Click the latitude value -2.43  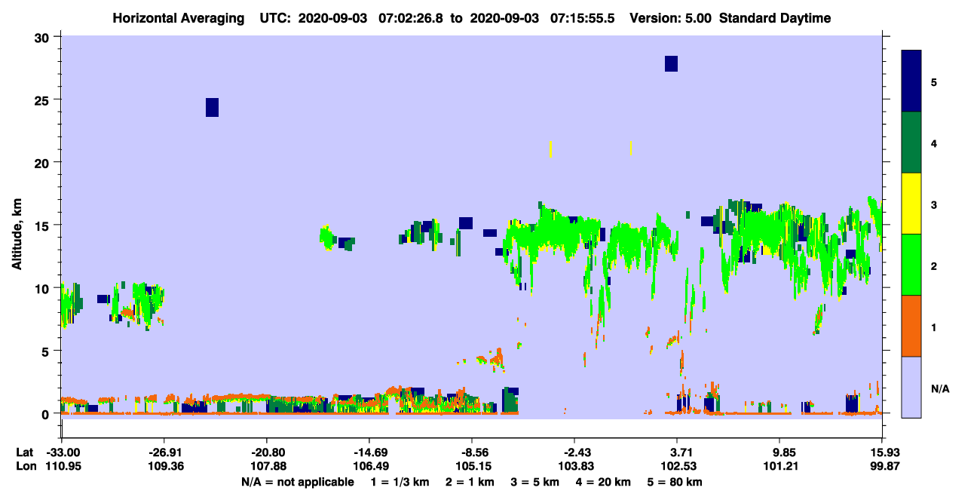(x=575, y=452)
